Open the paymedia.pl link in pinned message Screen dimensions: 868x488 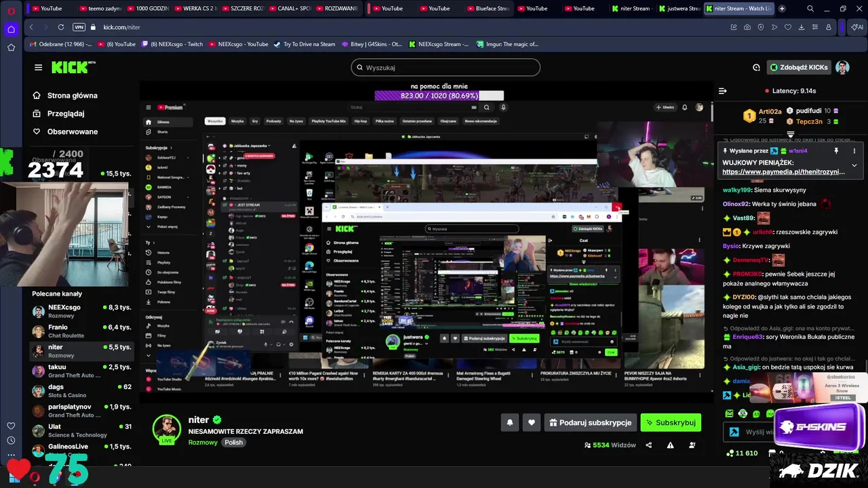[784, 172]
